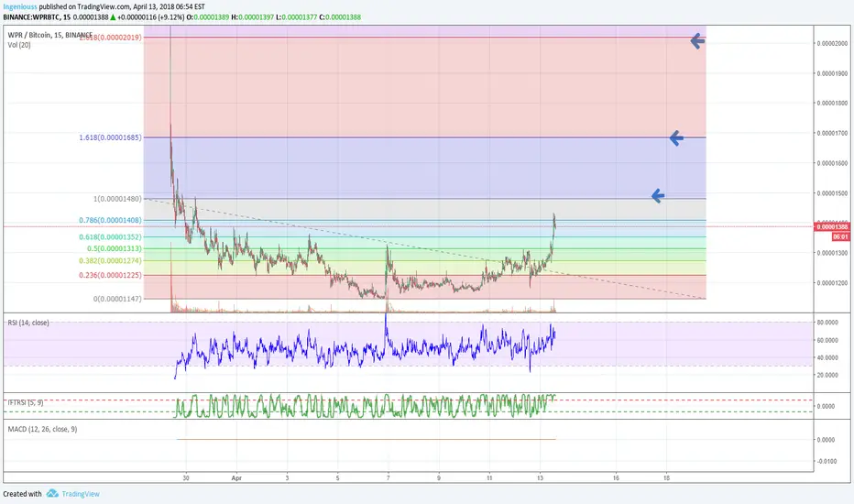Click the 2.618(0.00002019) Fibonacci level label
The image size is (854, 504).
[110, 37]
